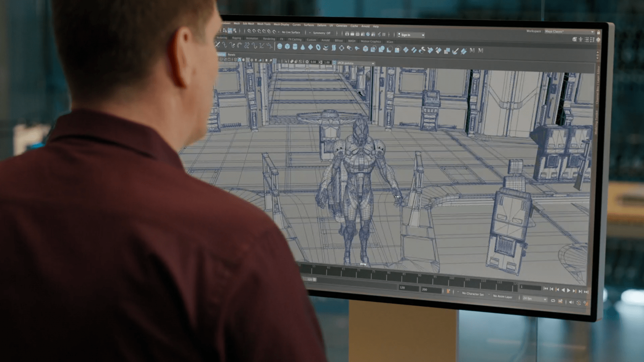Viewport: 644px width, 362px height.
Task: Click the sculpt brush shelf icon
Action: tap(455, 51)
